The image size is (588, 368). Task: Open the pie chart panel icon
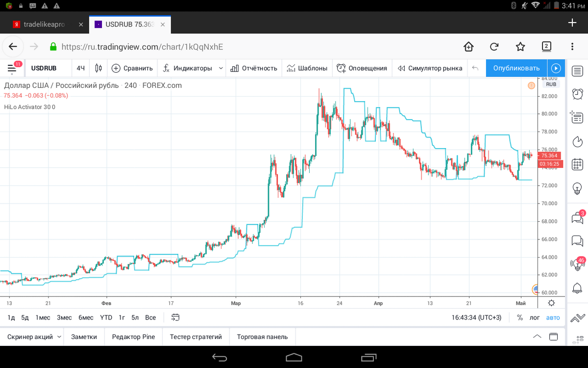tap(577, 141)
